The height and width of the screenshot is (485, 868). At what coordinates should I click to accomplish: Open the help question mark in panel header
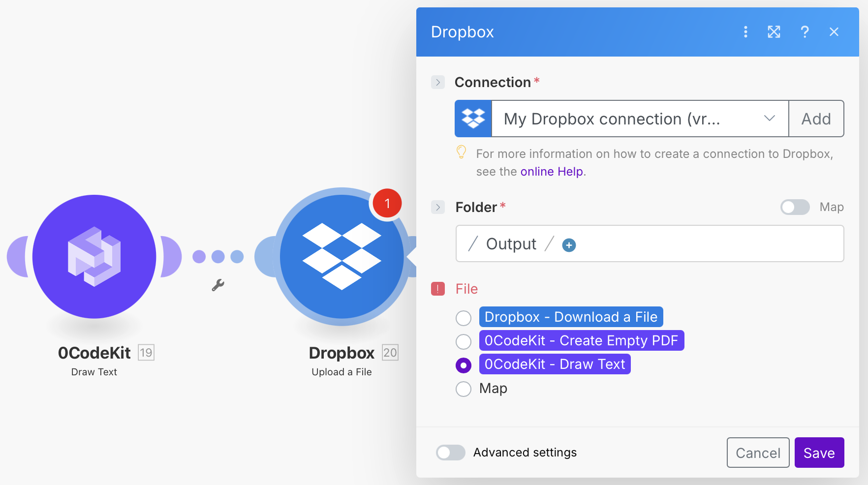click(x=805, y=32)
